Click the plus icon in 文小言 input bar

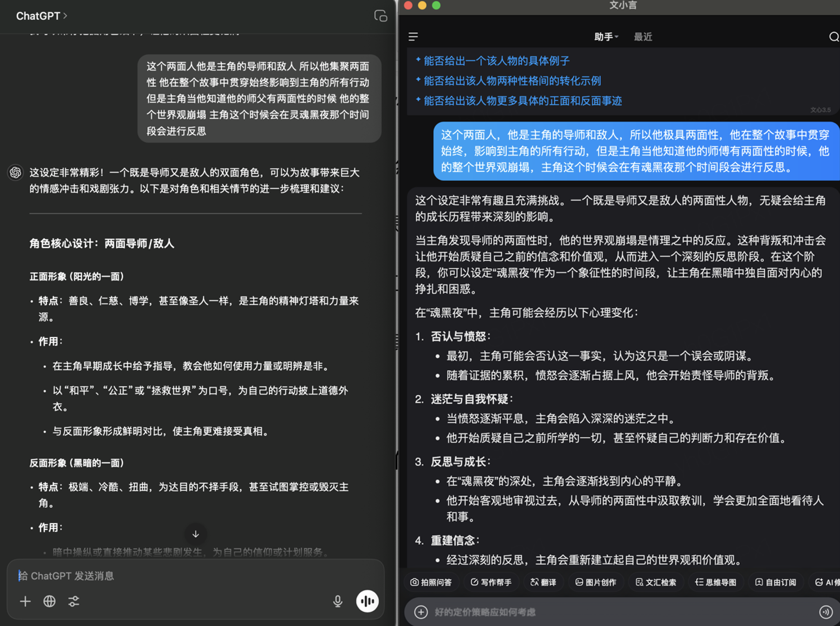click(421, 612)
